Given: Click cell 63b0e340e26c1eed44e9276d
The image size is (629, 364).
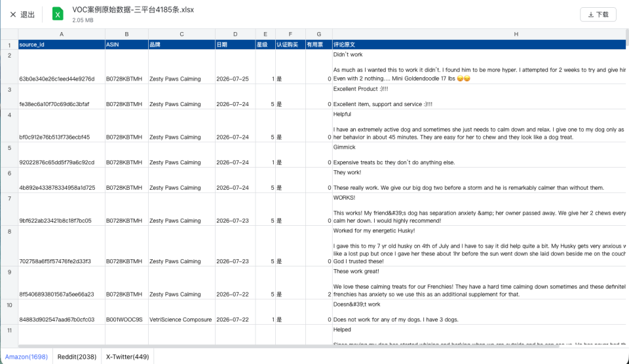Looking at the screenshot, I should [62, 67].
